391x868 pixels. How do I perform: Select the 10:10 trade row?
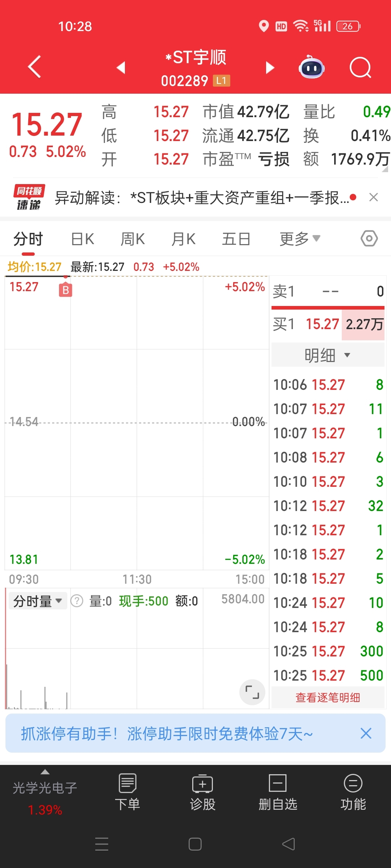328,482
